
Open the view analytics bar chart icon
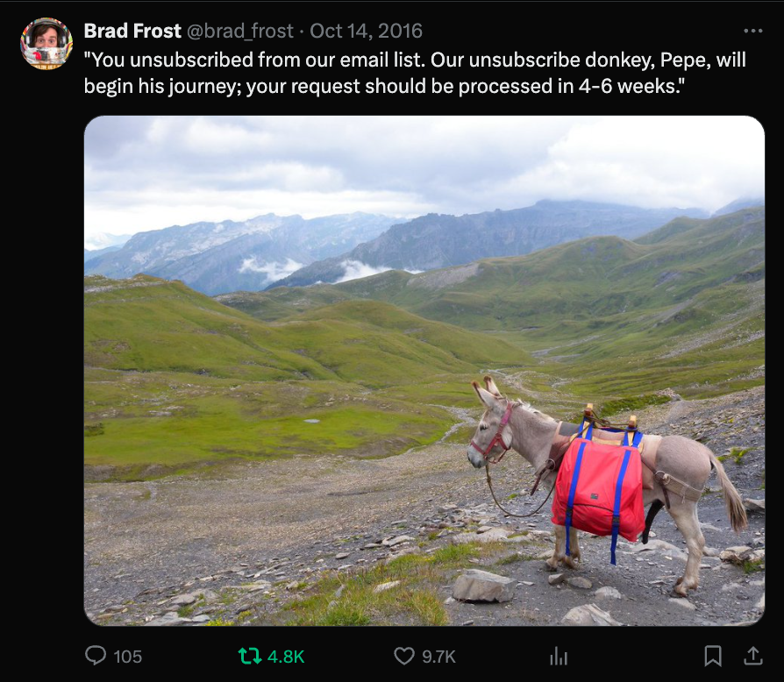point(558,656)
